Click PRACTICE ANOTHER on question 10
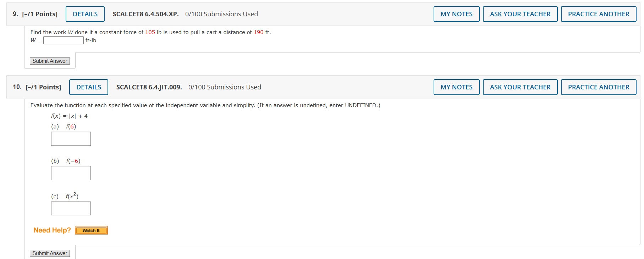Image resolution: width=644 pixels, height=259 pixels. (599, 87)
